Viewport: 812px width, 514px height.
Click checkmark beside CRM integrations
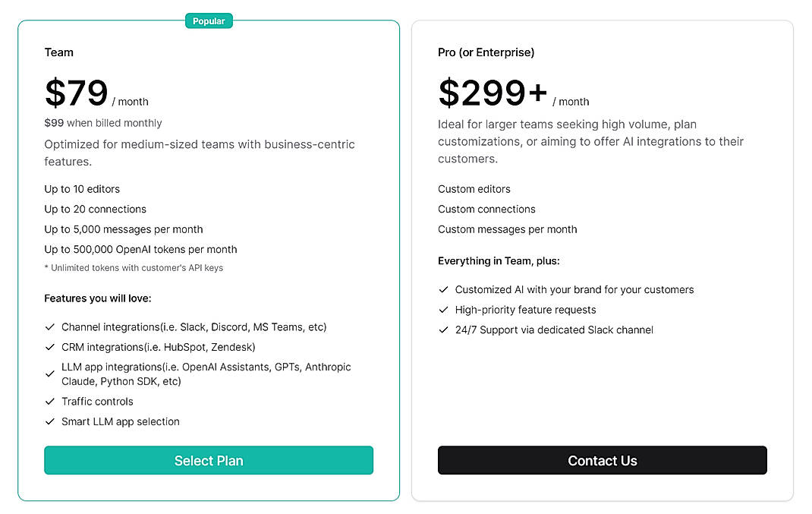[x=50, y=347]
